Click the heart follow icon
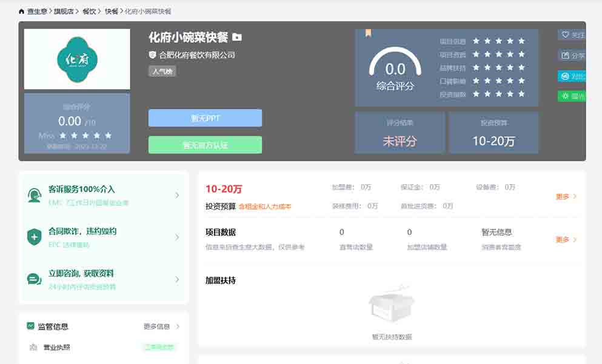This screenshot has height=364, width=602. 566,35
